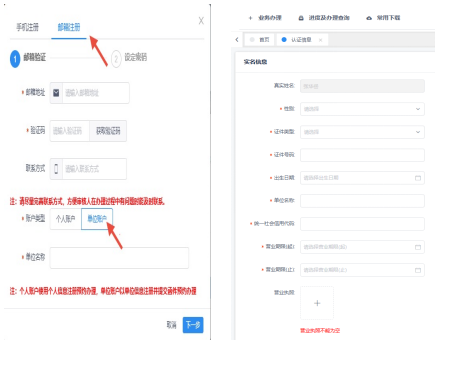Click the blue 下一步 button
The image size is (453, 373).
193,325
